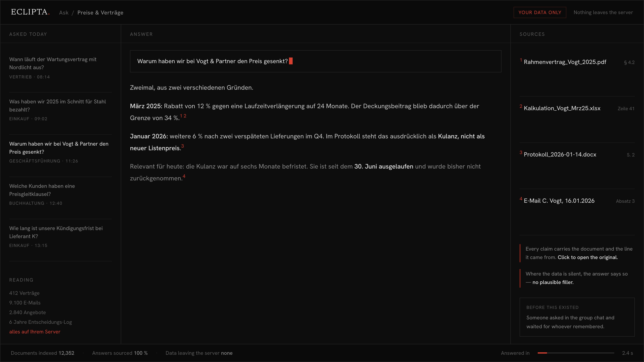Image resolution: width=644 pixels, height=362 pixels.
Task: Click 'Answers sourced 100 %' status entry
Action: (120, 353)
